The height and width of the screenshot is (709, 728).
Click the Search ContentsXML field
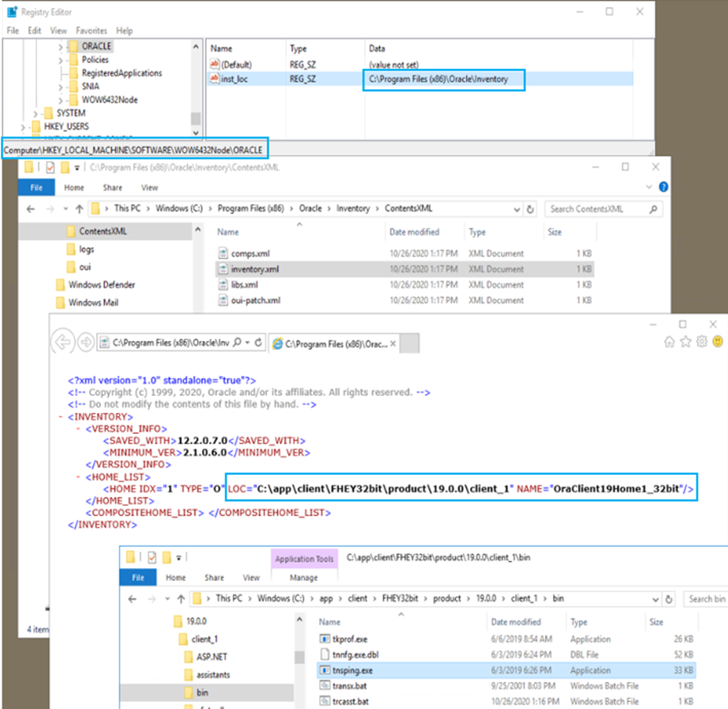(x=603, y=209)
